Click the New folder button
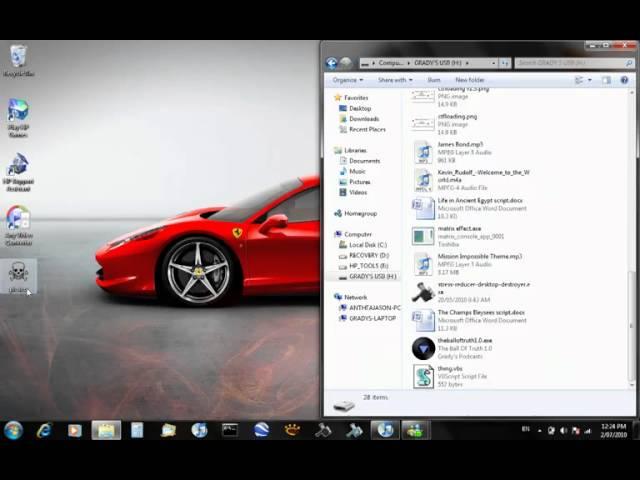The height and width of the screenshot is (480, 640). coord(470,80)
